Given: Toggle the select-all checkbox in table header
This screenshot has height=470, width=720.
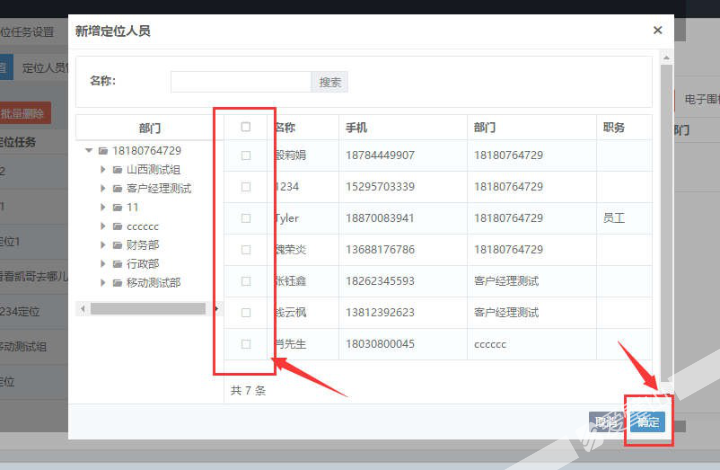Looking at the screenshot, I should (246, 127).
